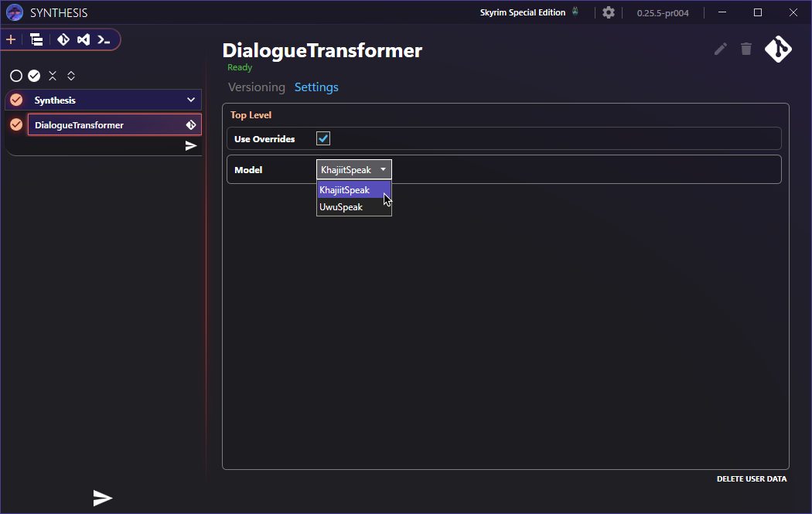Viewport: 812px width, 514px height.
Task: Open the Synthesis settings gear
Action: 609,12
